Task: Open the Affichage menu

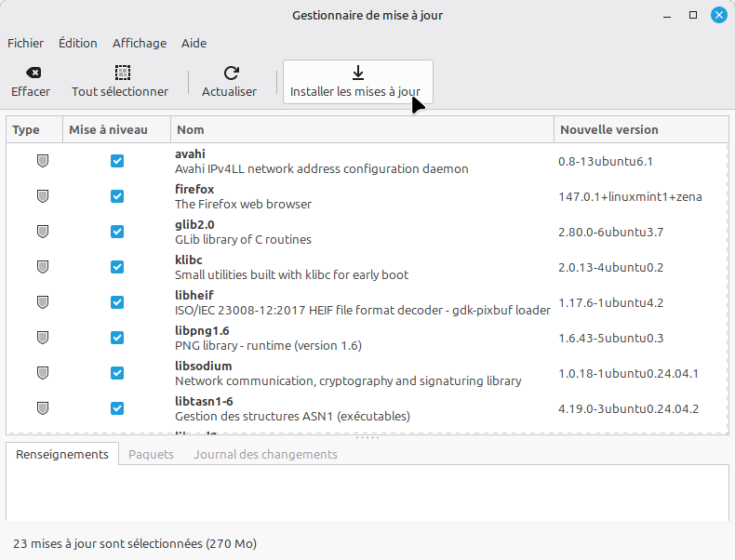Action: (x=140, y=43)
